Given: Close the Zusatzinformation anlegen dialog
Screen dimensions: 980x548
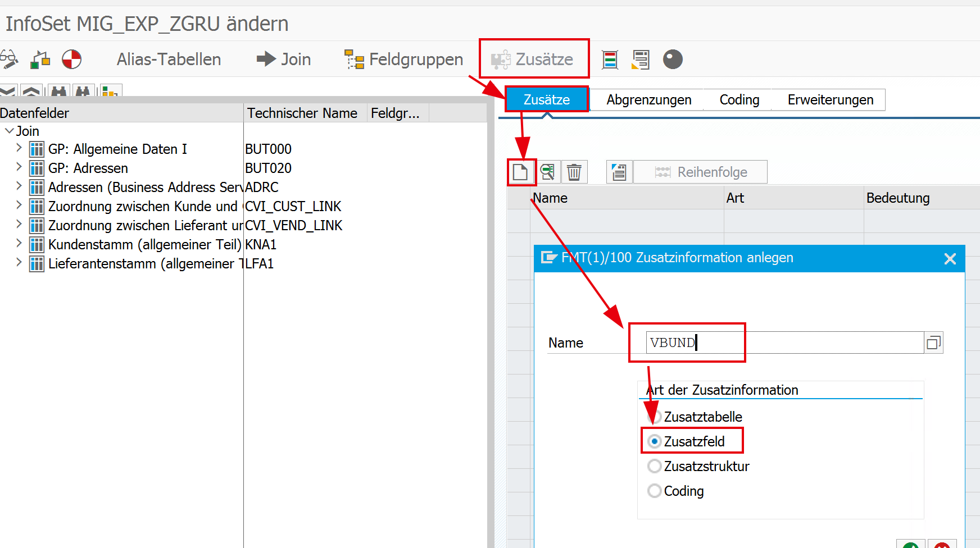Looking at the screenshot, I should (950, 258).
